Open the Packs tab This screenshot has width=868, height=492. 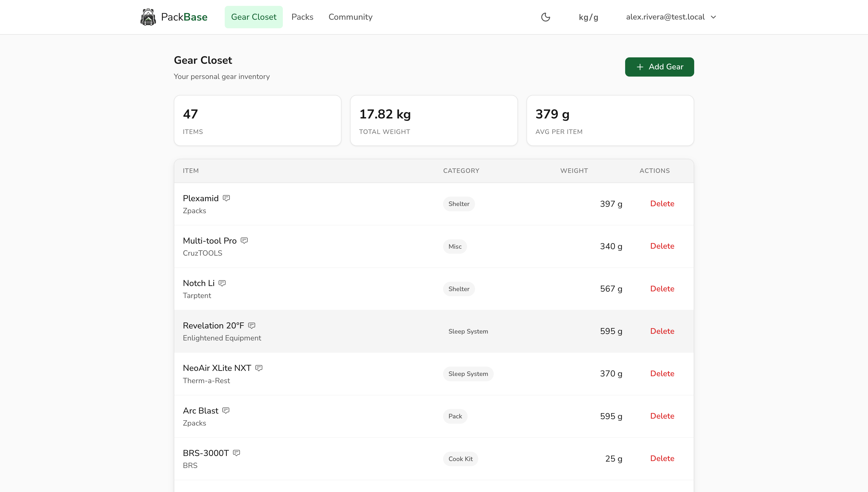tap(302, 17)
